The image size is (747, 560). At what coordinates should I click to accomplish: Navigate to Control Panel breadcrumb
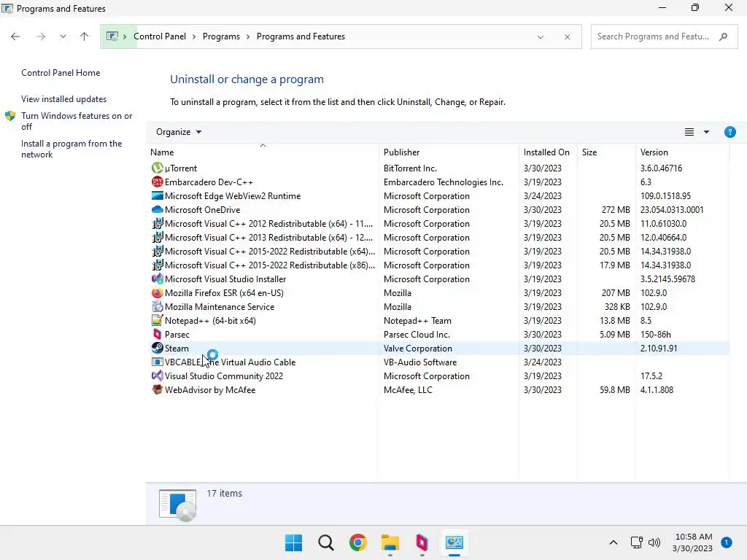click(160, 36)
